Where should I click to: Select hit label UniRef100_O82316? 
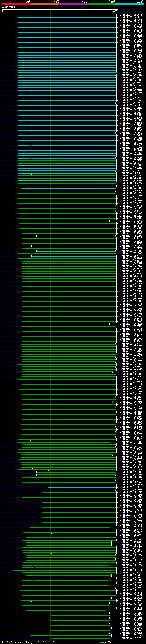coord(131,590)
